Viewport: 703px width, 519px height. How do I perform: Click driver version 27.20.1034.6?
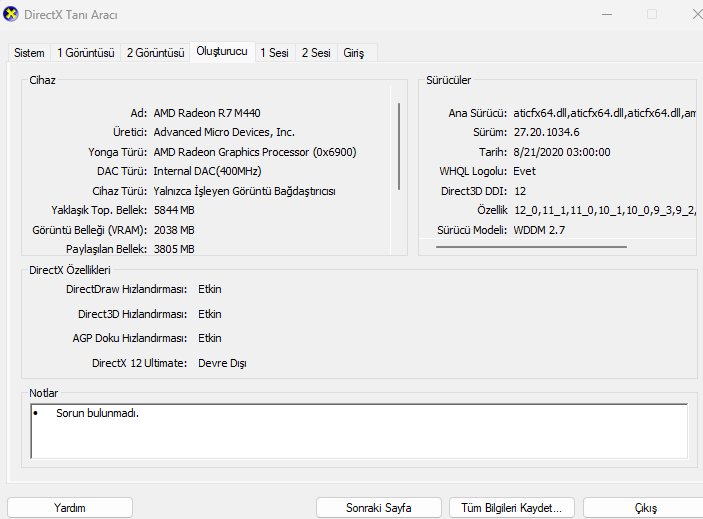click(547, 132)
